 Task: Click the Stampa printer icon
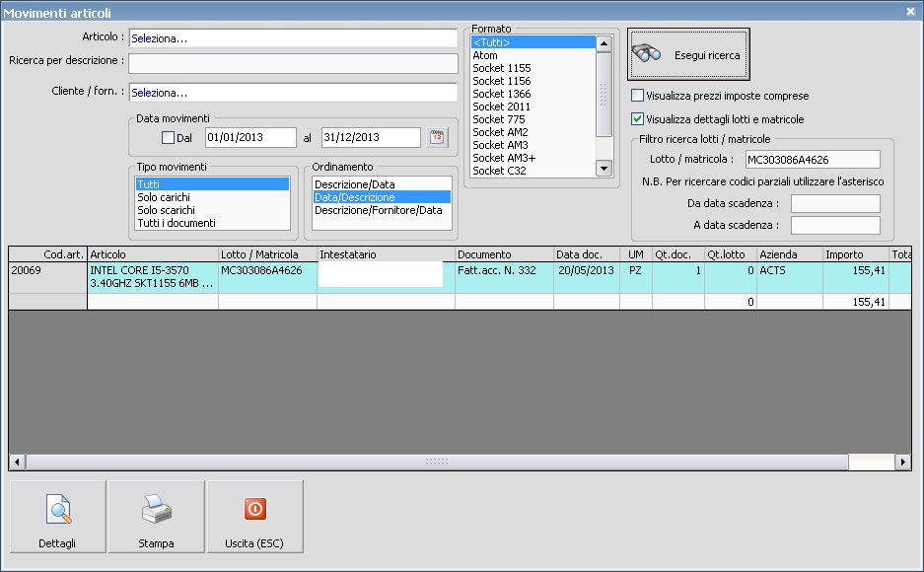156,510
